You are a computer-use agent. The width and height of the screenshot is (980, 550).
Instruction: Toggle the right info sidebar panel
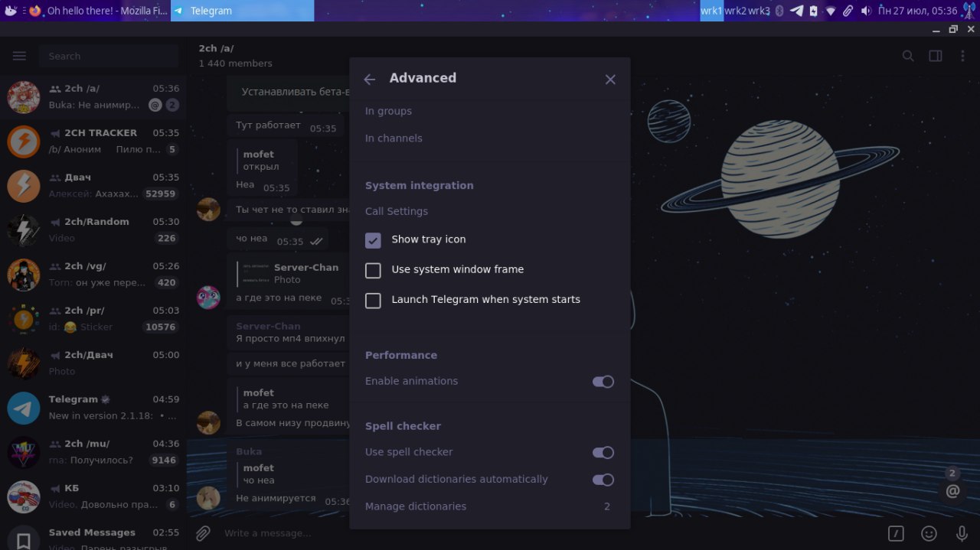point(936,56)
